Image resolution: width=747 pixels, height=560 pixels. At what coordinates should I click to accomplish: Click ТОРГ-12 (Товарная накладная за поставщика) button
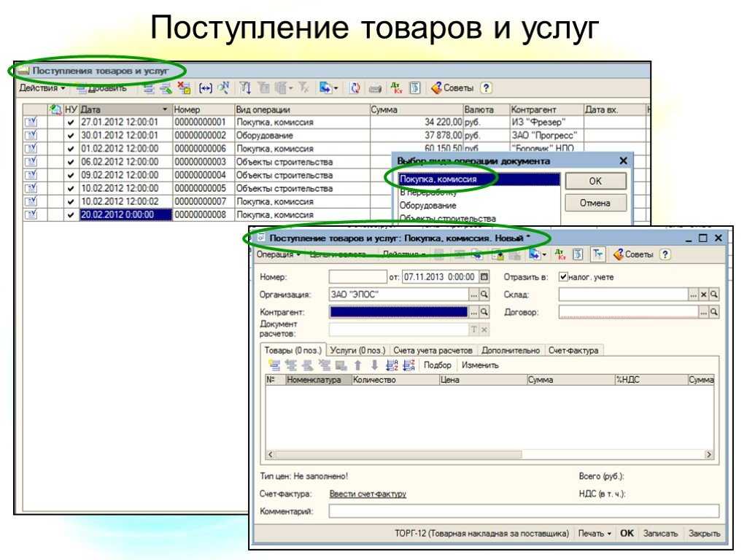point(481,533)
